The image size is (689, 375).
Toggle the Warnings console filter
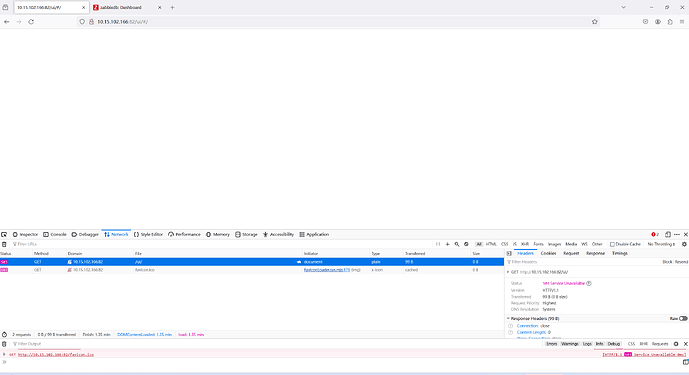[570, 344]
